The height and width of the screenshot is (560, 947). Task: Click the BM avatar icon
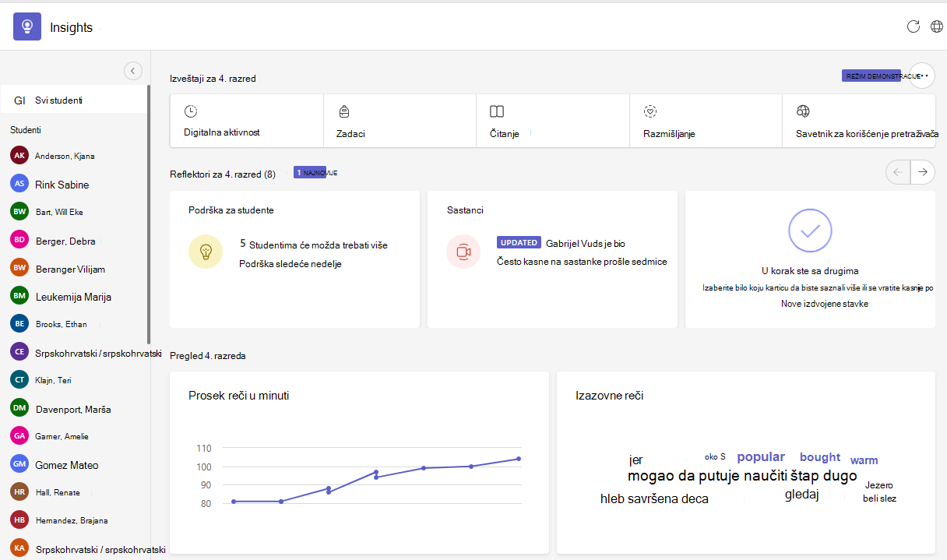tap(19, 296)
